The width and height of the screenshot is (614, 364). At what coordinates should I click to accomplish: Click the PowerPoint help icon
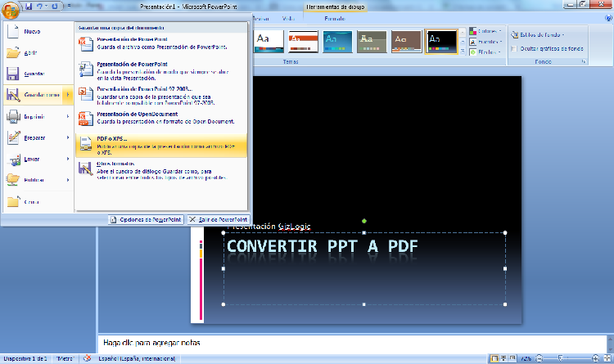tap(608, 18)
